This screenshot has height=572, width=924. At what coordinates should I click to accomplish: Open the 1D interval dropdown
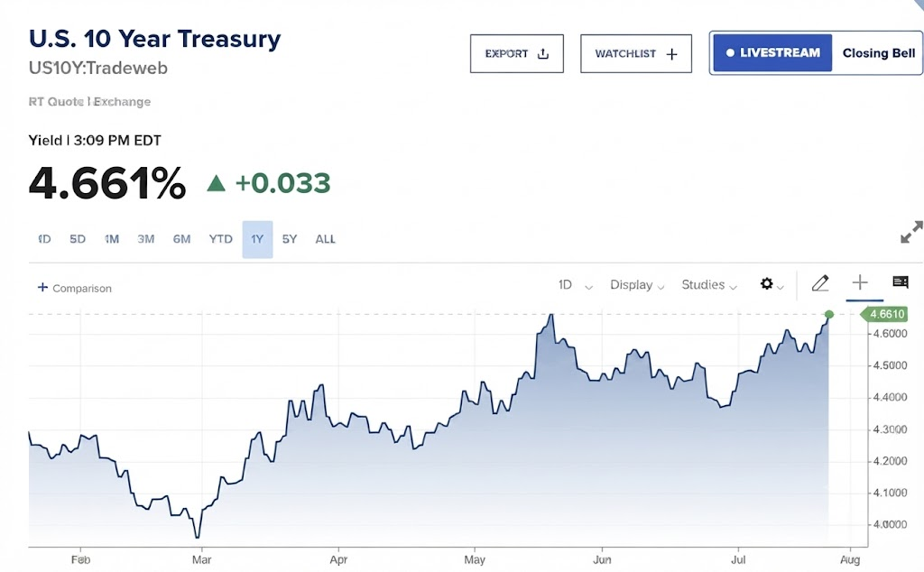click(x=575, y=285)
